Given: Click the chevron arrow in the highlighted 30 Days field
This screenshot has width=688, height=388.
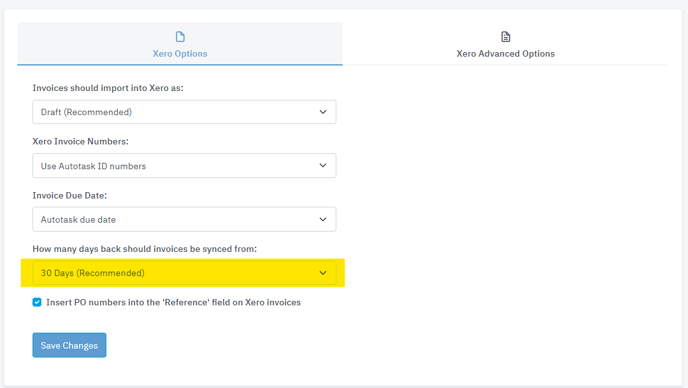Looking at the screenshot, I should (x=323, y=273).
